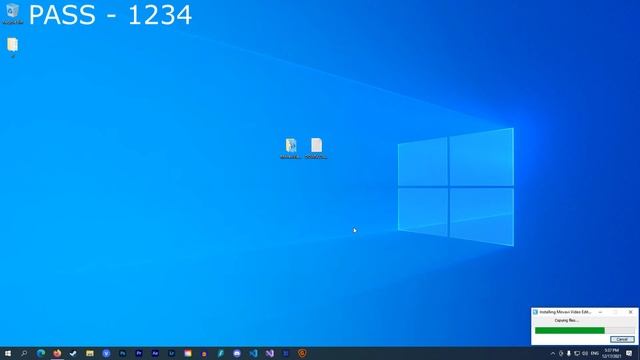Click the installer window's title bar icon
Viewport: 640px width, 360px height.
[535, 312]
